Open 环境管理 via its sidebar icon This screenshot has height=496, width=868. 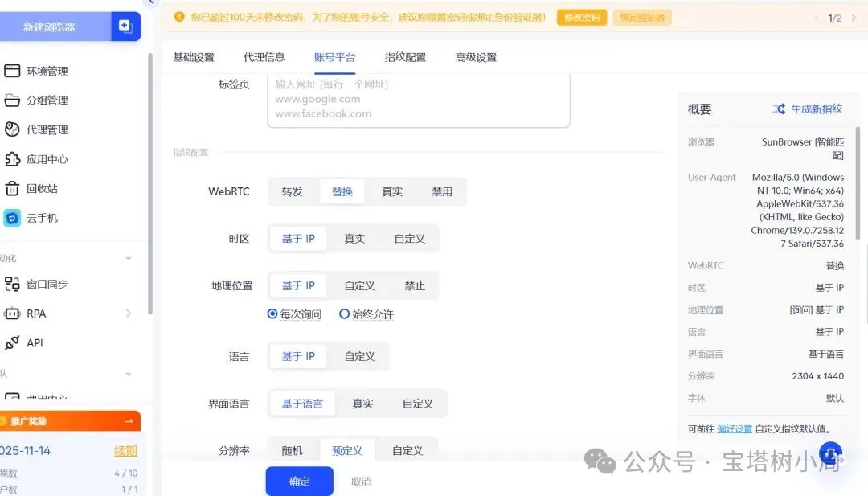pos(12,71)
